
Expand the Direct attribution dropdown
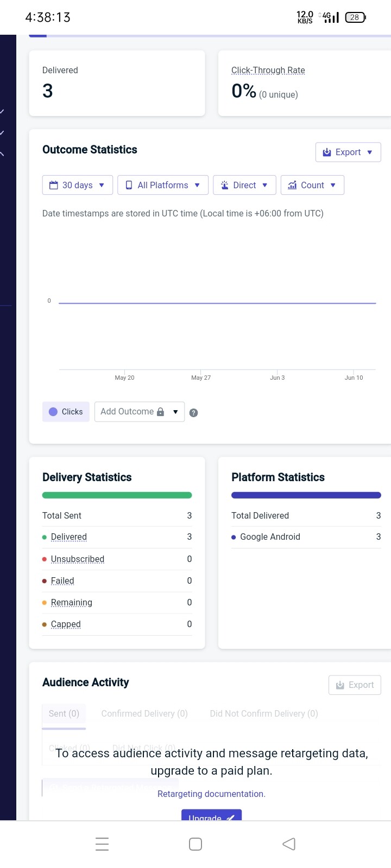click(244, 185)
